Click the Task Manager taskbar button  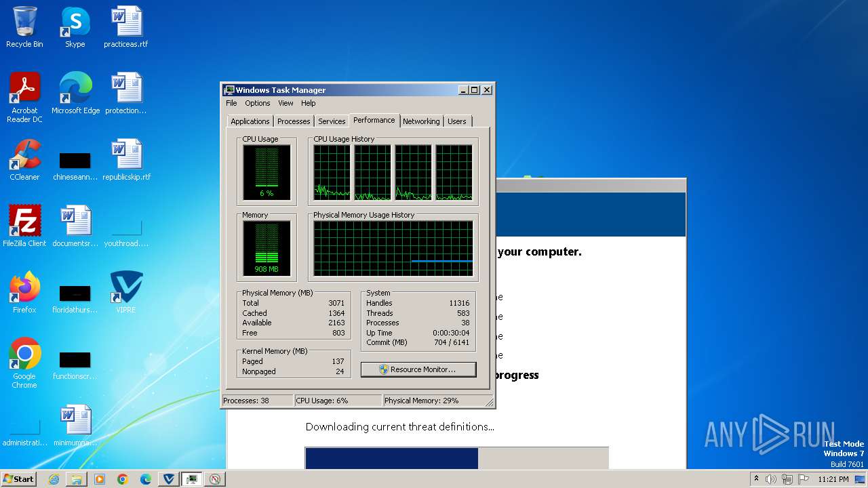click(192, 479)
